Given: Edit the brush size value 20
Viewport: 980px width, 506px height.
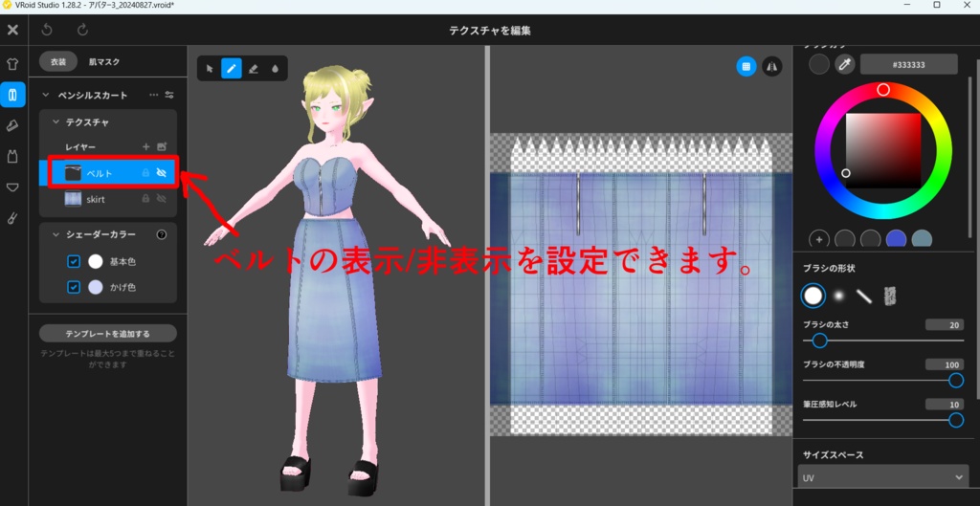Looking at the screenshot, I should tap(945, 325).
